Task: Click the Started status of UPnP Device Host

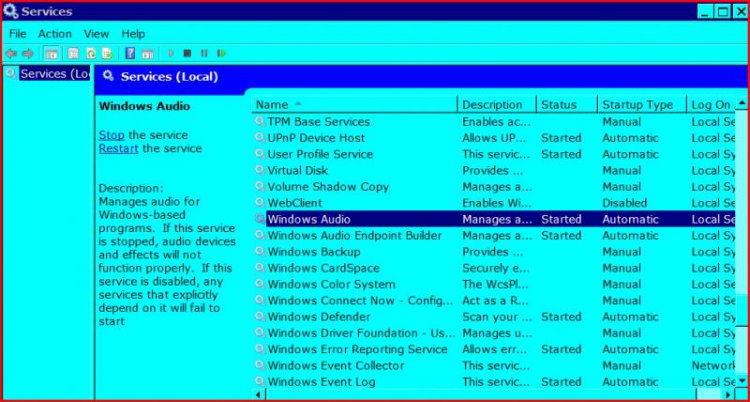Action: (561, 138)
